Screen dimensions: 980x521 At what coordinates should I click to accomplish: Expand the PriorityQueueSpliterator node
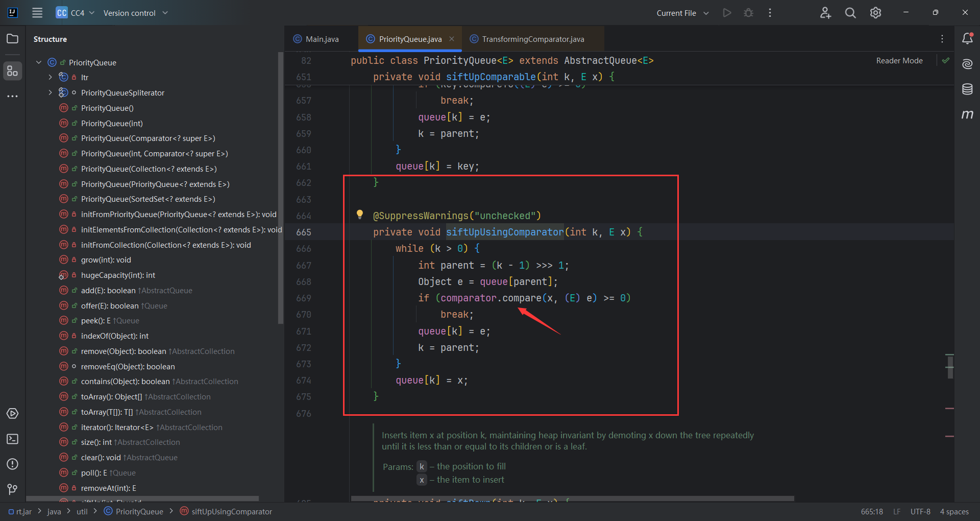point(50,92)
